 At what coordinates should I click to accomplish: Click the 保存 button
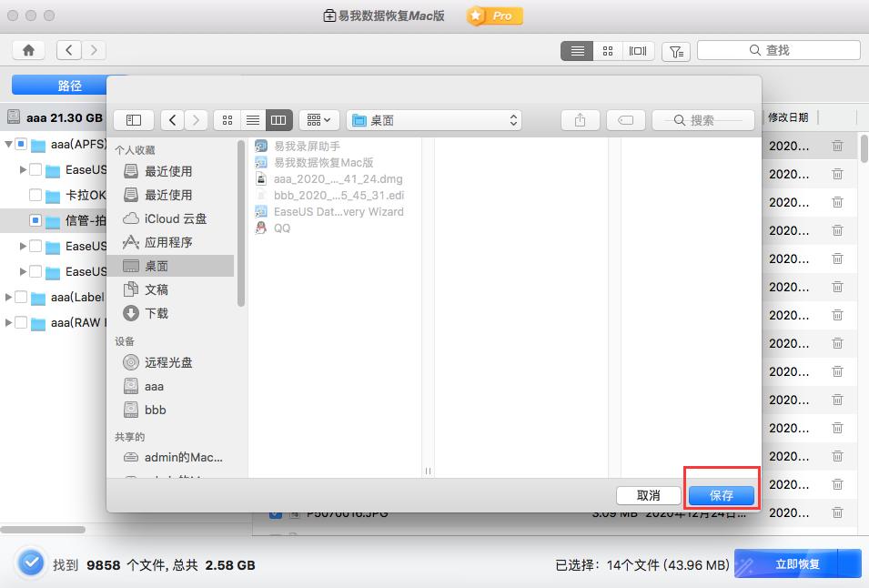(721, 496)
